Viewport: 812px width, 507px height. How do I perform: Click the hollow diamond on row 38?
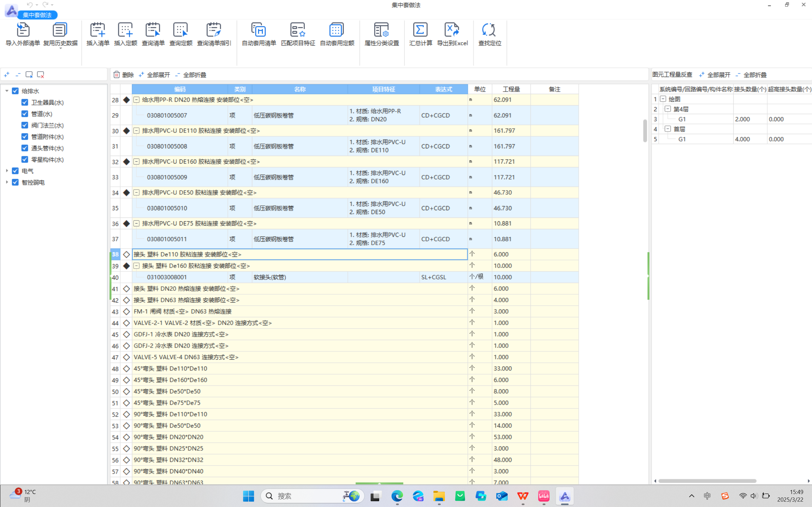(126, 255)
